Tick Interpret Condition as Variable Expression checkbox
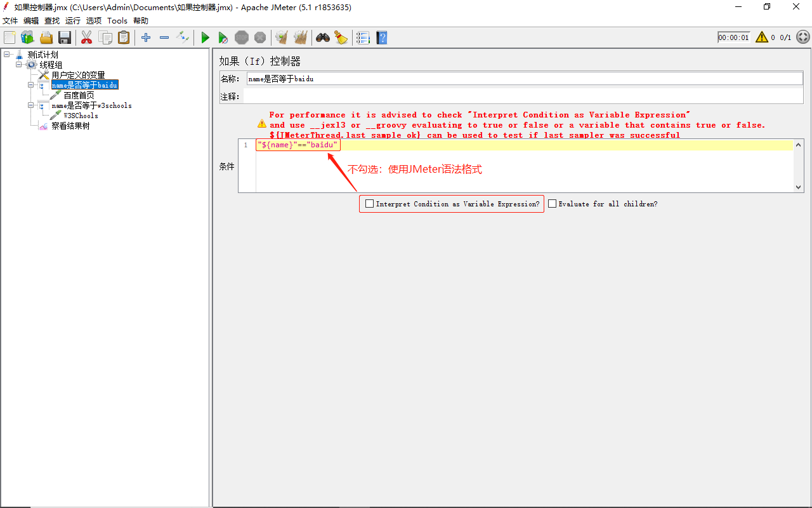The image size is (812, 508). point(370,204)
